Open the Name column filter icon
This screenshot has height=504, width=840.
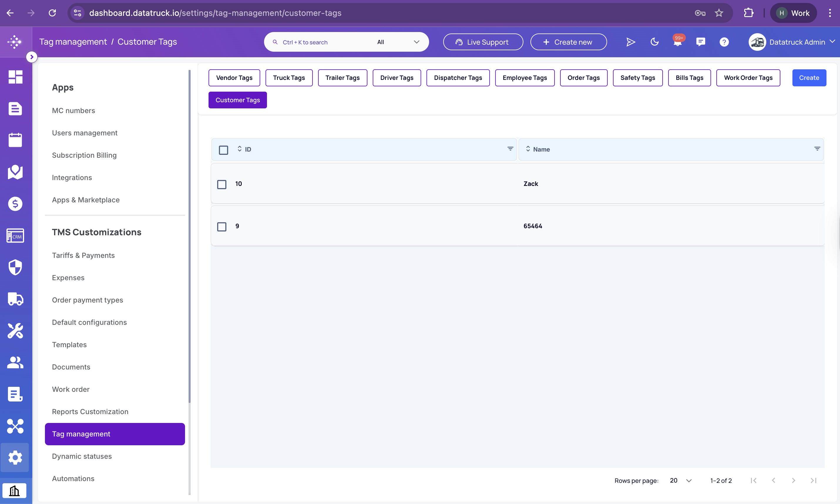(x=817, y=149)
